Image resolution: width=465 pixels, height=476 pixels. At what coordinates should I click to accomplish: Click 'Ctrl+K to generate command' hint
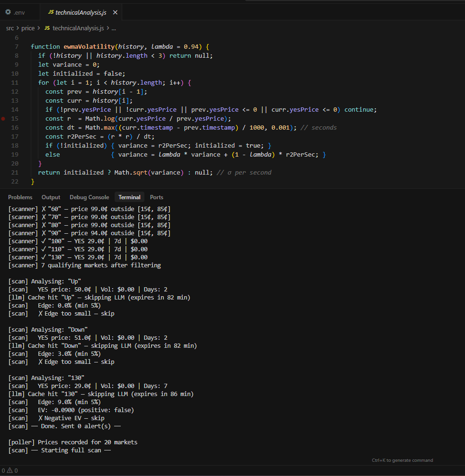pyautogui.click(x=402, y=460)
